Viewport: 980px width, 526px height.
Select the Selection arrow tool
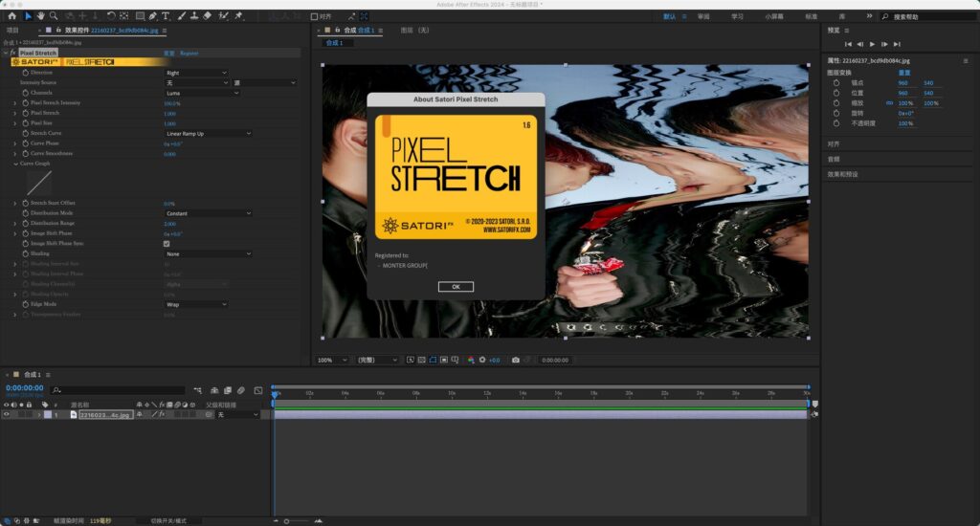pyautogui.click(x=28, y=16)
